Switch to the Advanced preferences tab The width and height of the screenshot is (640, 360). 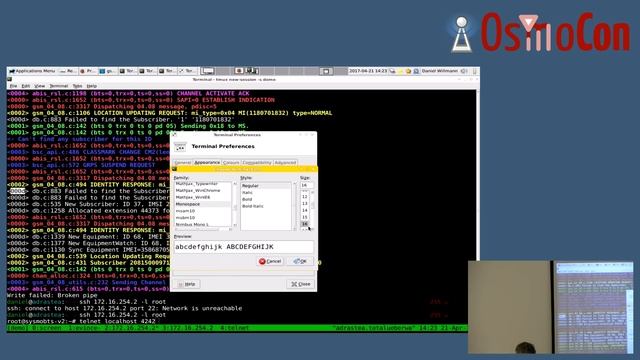[x=285, y=162]
